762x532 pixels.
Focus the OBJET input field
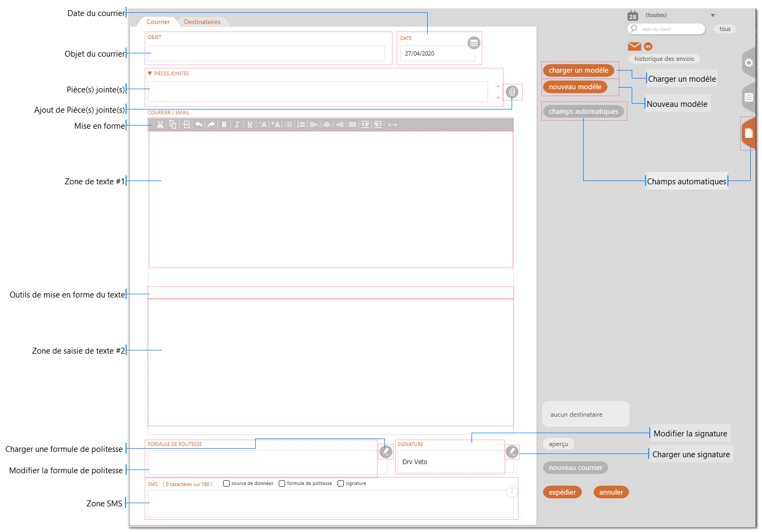pyautogui.click(x=266, y=53)
